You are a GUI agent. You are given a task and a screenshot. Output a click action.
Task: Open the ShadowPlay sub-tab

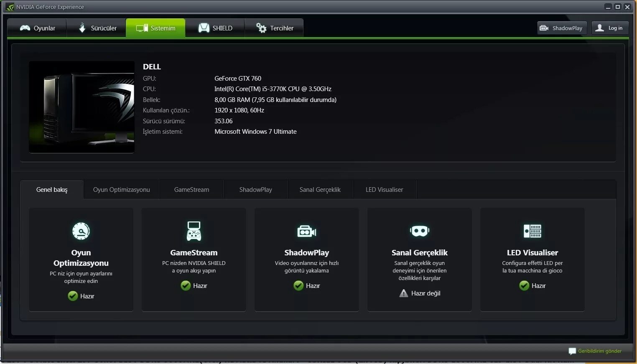tap(255, 190)
